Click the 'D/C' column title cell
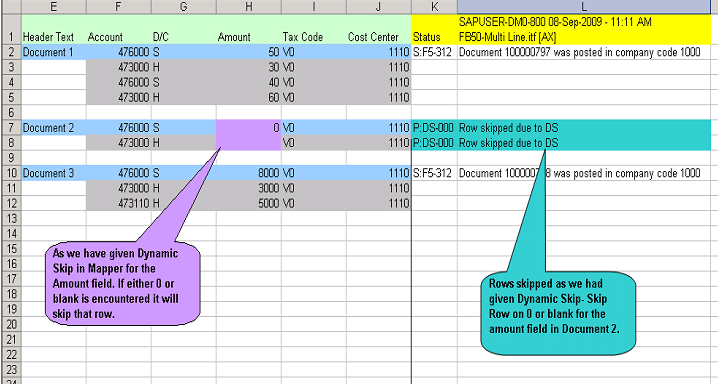 (x=184, y=29)
